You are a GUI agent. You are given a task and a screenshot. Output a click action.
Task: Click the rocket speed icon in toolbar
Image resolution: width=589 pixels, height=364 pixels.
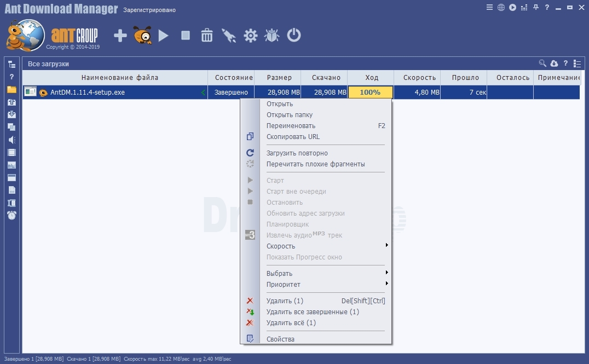coord(228,36)
